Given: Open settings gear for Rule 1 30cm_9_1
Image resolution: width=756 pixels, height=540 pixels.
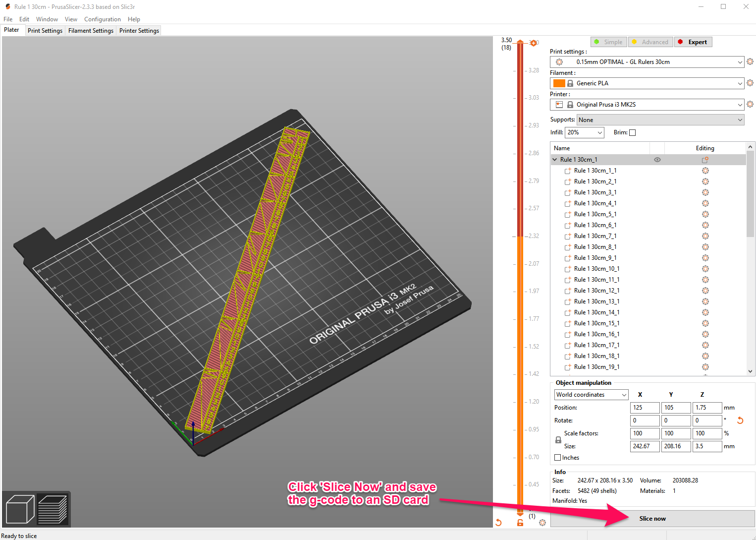Looking at the screenshot, I should [x=705, y=258].
